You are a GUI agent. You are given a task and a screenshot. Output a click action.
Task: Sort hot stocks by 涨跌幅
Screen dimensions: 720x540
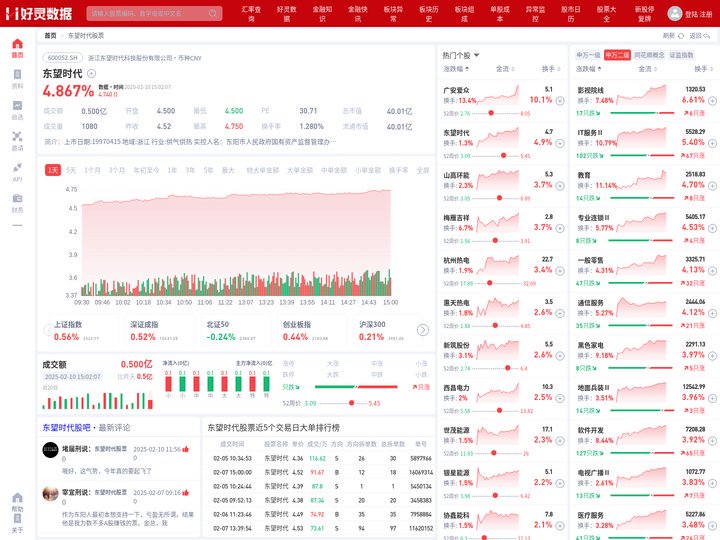point(456,69)
